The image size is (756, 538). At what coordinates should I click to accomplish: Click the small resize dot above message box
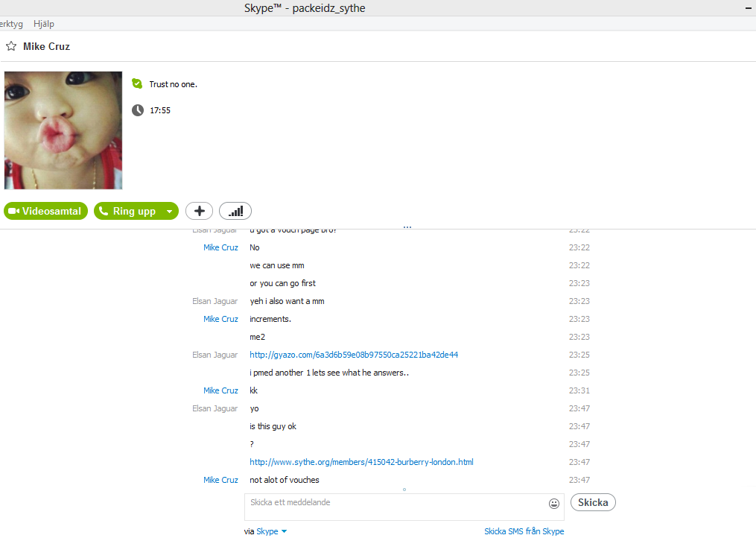(x=404, y=490)
